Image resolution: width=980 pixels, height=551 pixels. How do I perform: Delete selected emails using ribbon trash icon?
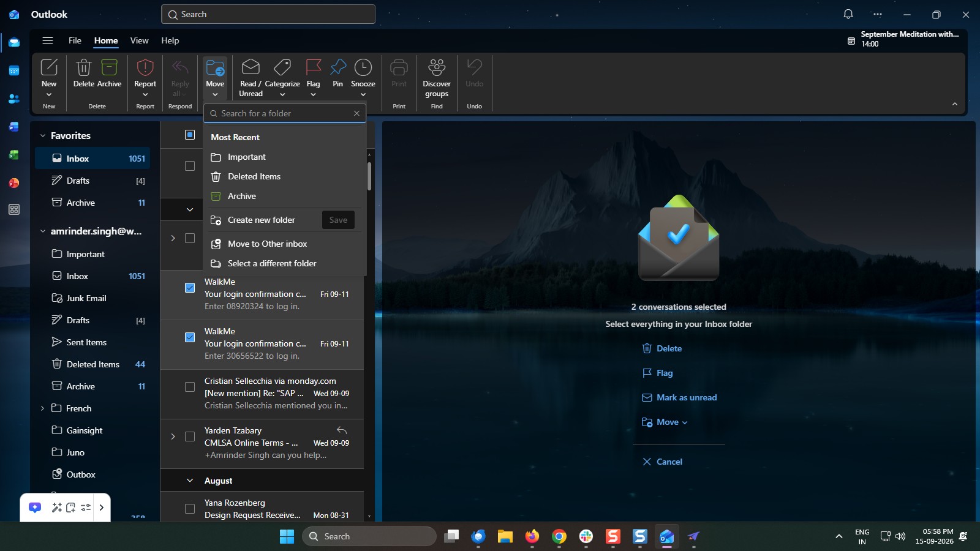[x=83, y=67]
